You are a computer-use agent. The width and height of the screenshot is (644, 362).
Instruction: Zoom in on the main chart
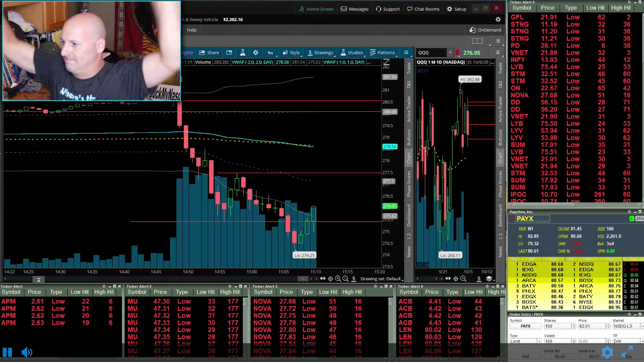pyautogui.click(x=338, y=279)
